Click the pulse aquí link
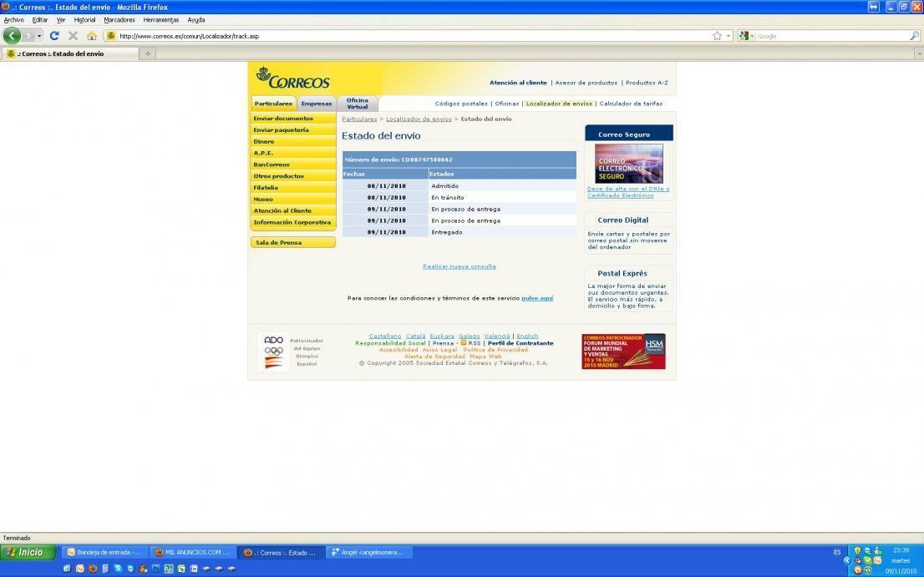 pos(537,298)
